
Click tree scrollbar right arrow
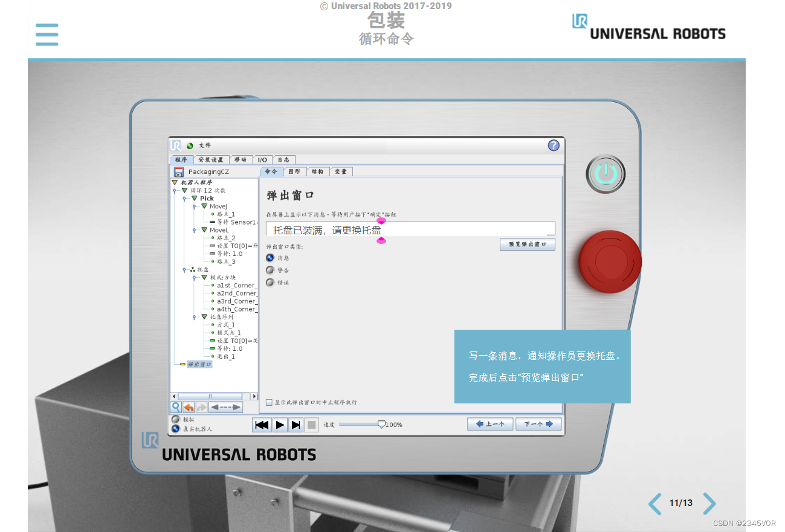[254, 396]
